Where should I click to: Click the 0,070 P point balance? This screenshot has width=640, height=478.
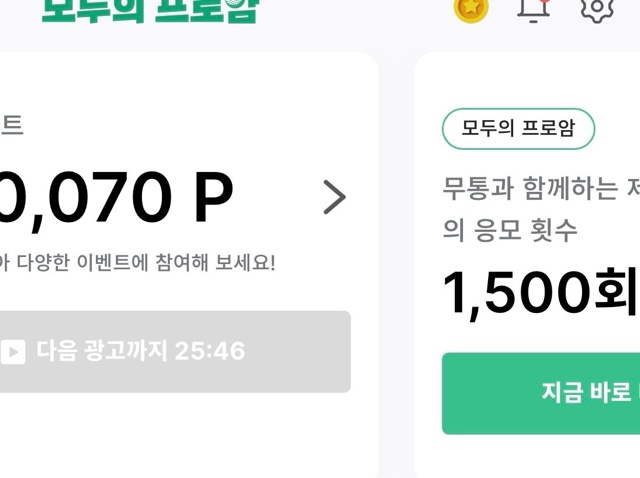[117, 197]
